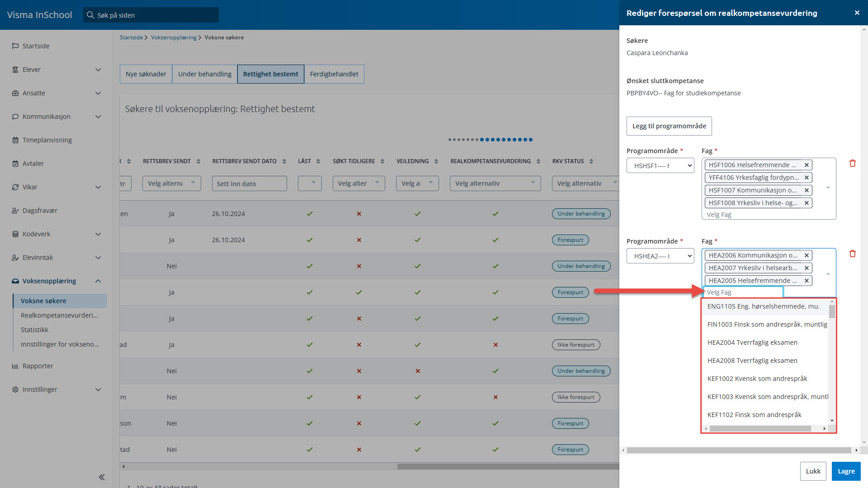The width and height of the screenshot is (868, 488).
Task: Delete the HSHSF1 programområde row with trash icon
Action: tap(853, 163)
